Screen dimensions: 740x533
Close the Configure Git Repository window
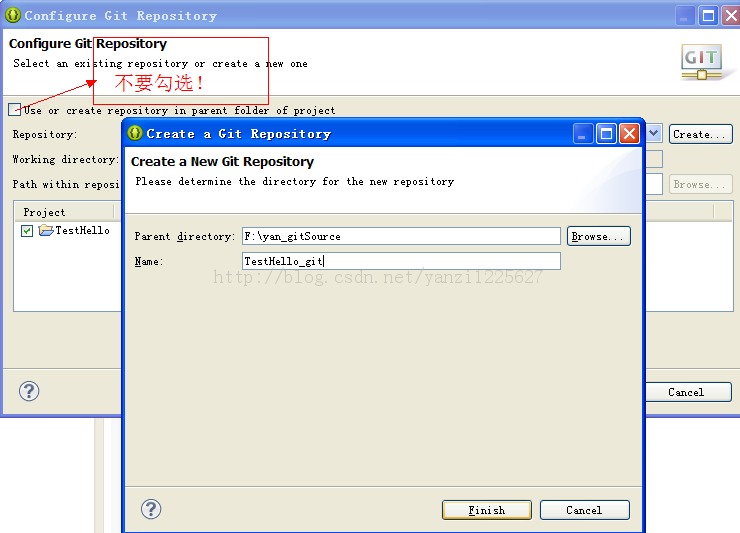click(732, 16)
